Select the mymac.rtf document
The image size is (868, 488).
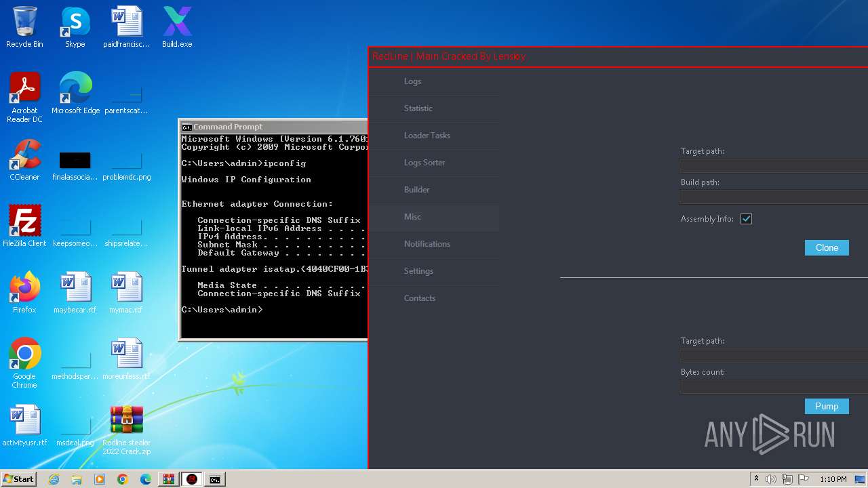click(127, 293)
